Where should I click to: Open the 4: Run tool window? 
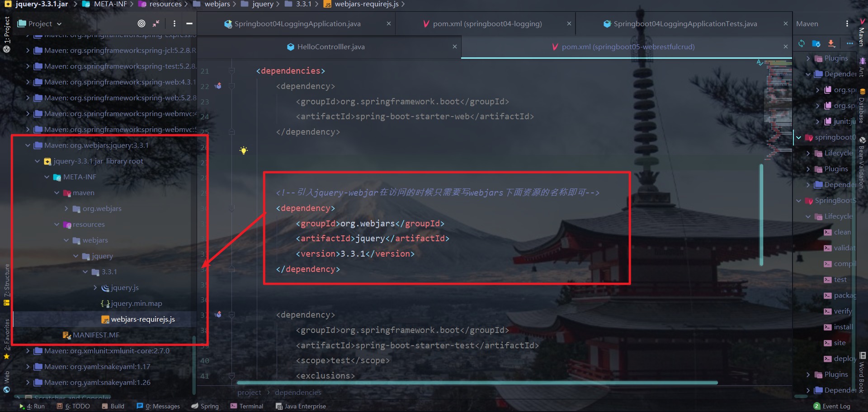pos(32,406)
